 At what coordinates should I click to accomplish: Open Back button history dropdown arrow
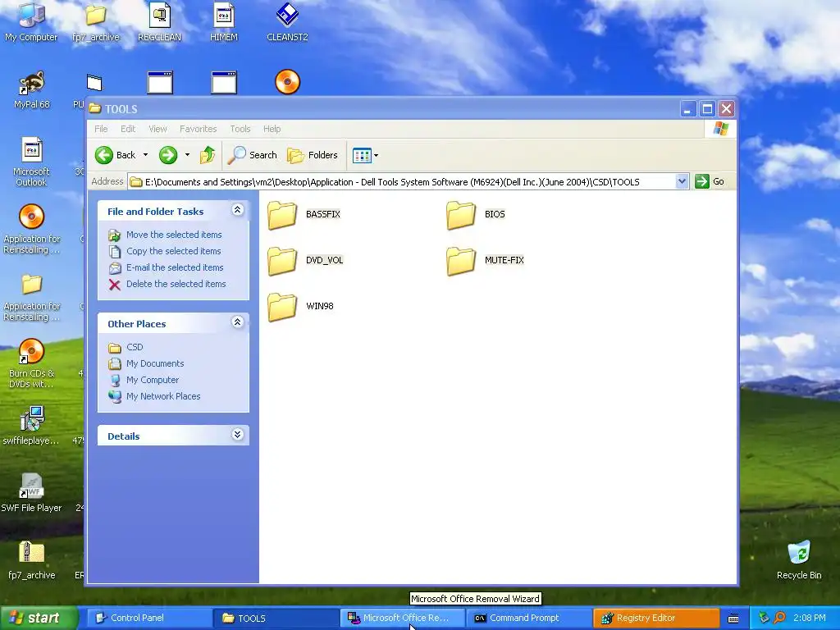tap(145, 155)
